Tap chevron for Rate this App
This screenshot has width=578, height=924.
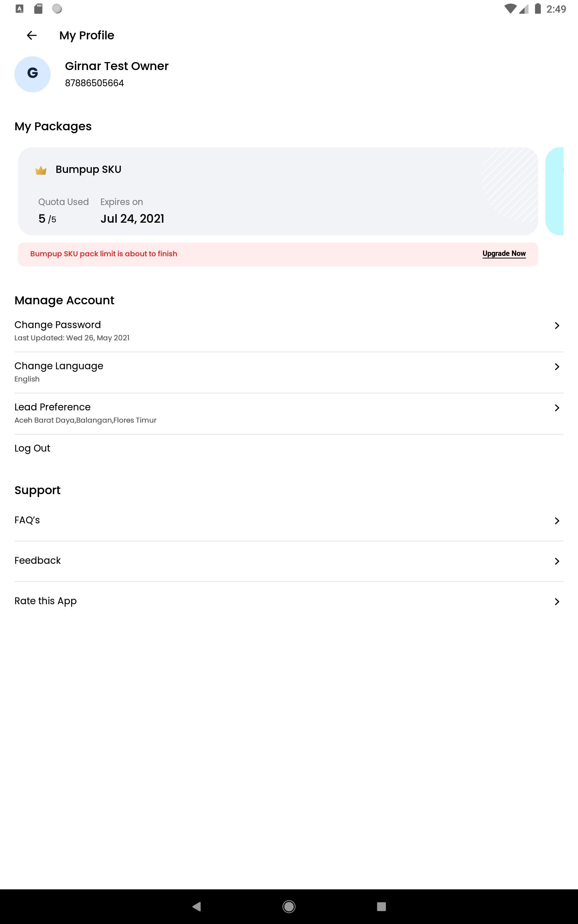coord(557,602)
